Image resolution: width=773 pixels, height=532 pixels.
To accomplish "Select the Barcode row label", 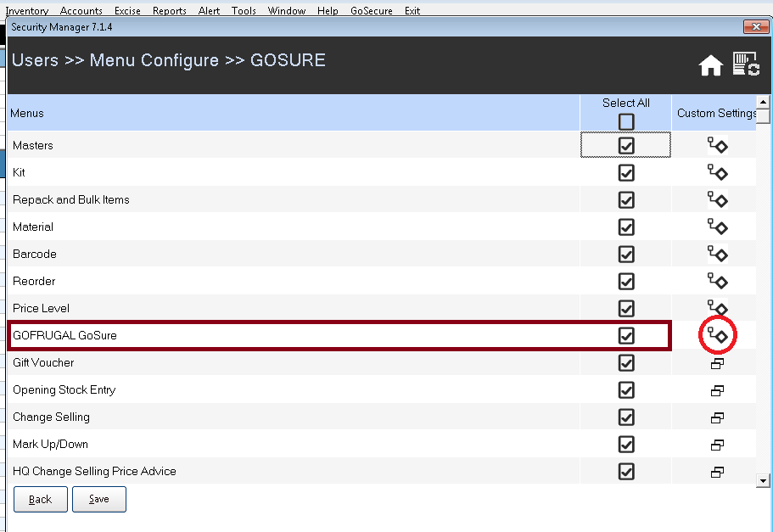I will (35, 254).
